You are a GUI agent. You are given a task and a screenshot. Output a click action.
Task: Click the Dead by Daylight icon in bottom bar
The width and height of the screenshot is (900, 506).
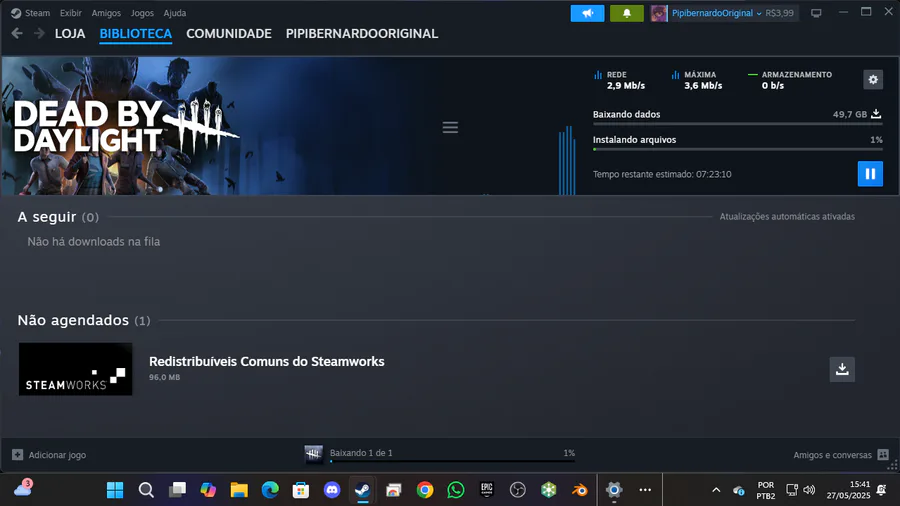(313, 454)
